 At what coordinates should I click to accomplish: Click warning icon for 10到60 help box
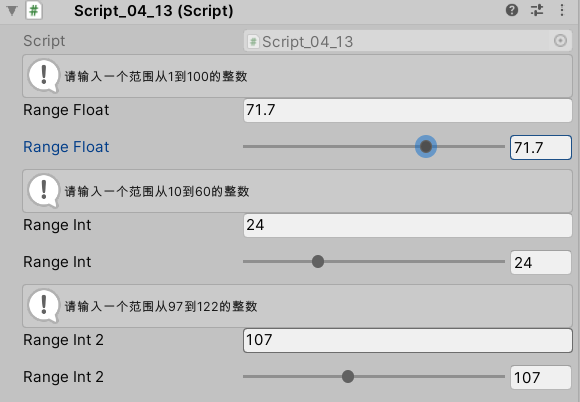(44, 191)
